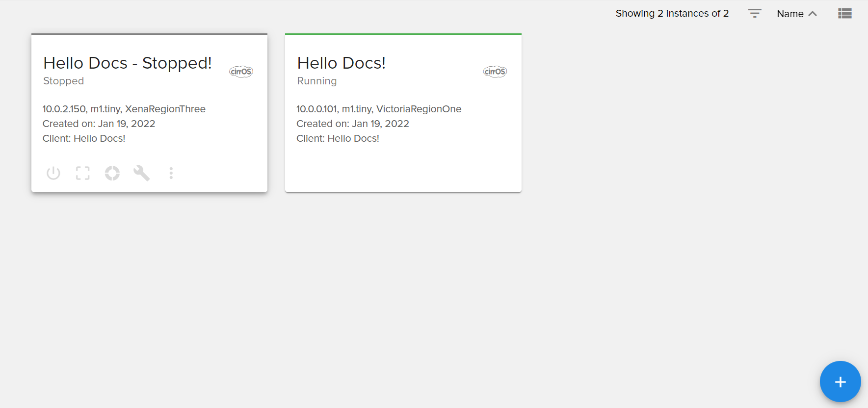Open the console via square-brackets icon
868x408 pixels.
pyautogui.click(x=83, y=173)
